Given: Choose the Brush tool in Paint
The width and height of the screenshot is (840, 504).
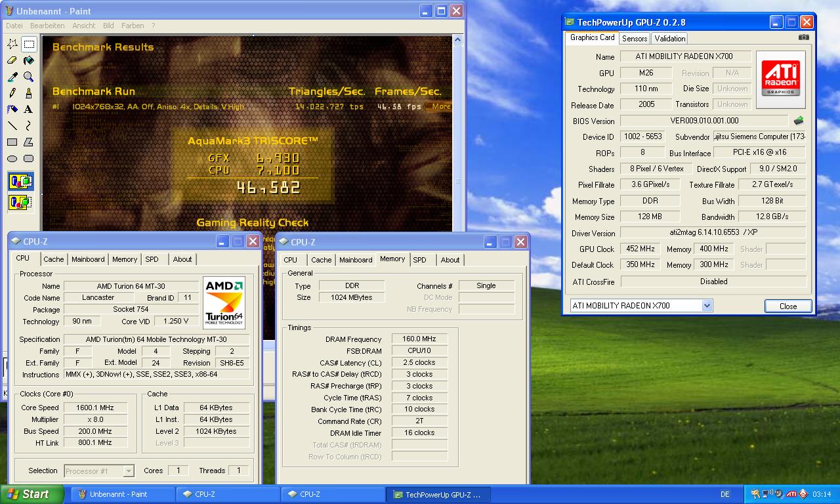Looking at the screenshot, I should pyautogui.click(x=29, y=93).
